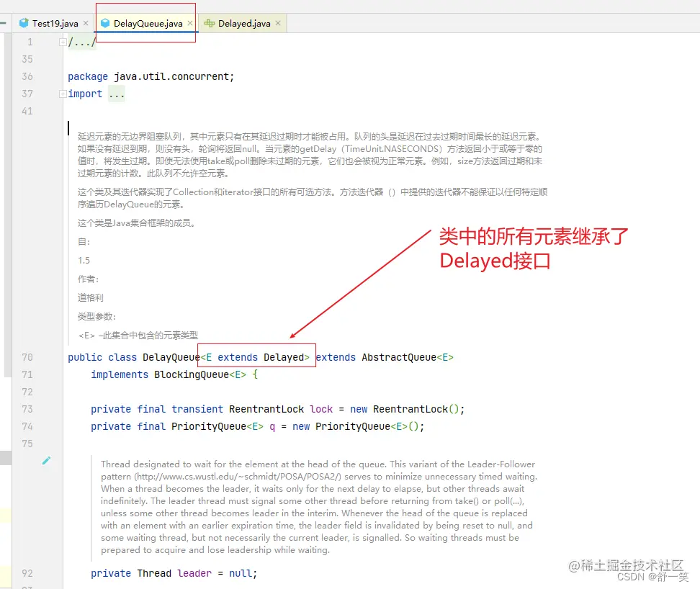Click the Test19.java class file icon
Screen dimensions: 700x589
click(24, 23)
